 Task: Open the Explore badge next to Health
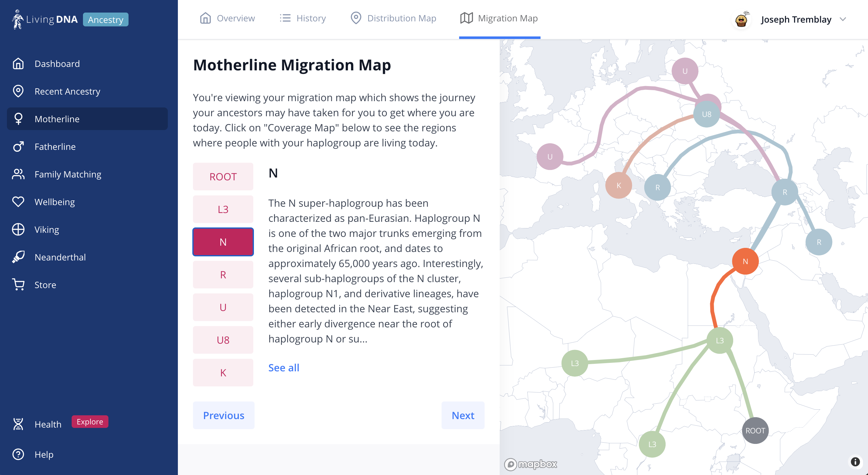tap(90, 421)
